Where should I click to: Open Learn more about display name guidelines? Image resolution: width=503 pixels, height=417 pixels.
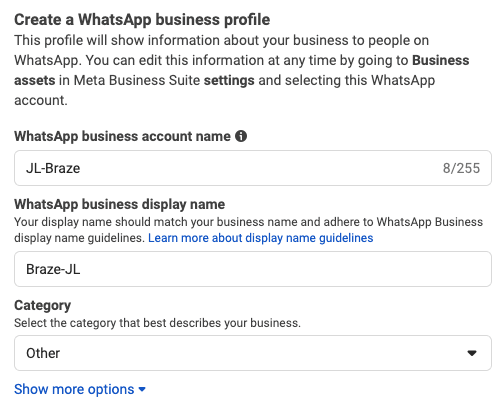[261, 238]
